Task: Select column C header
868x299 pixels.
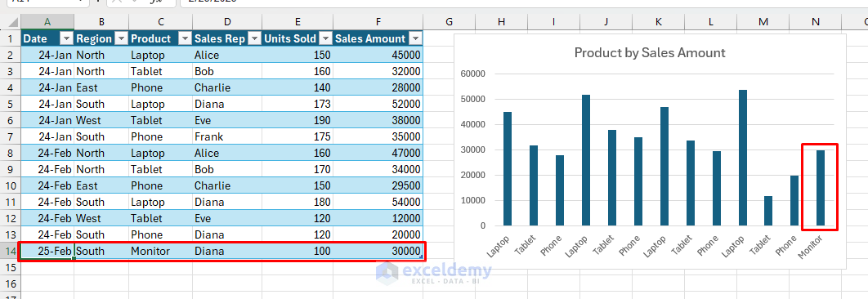Action: point(160,22)
